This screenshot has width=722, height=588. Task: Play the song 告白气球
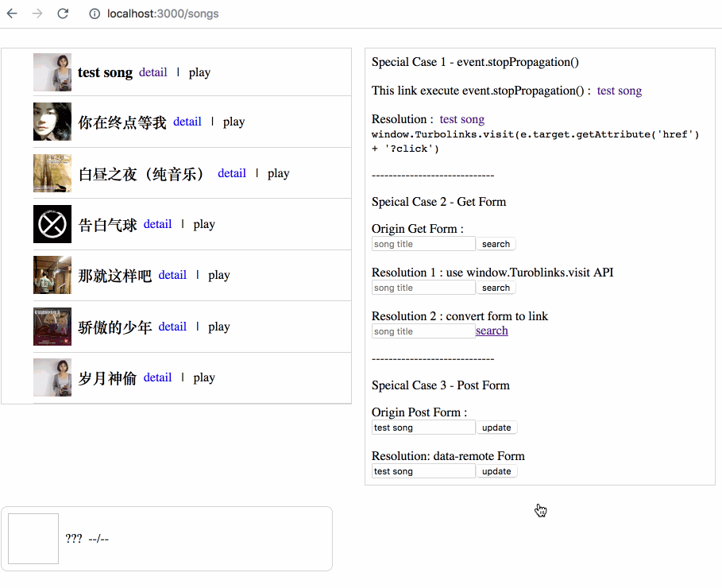pyautogui.click(x=204, y=224)
